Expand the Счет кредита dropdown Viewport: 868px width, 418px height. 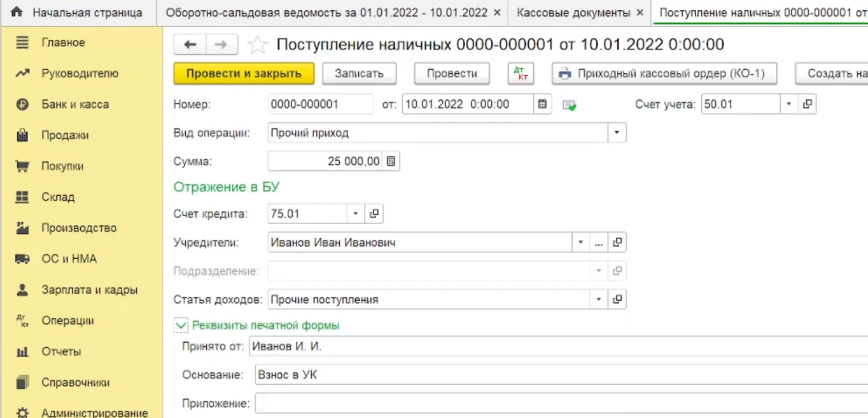(356, 214)
